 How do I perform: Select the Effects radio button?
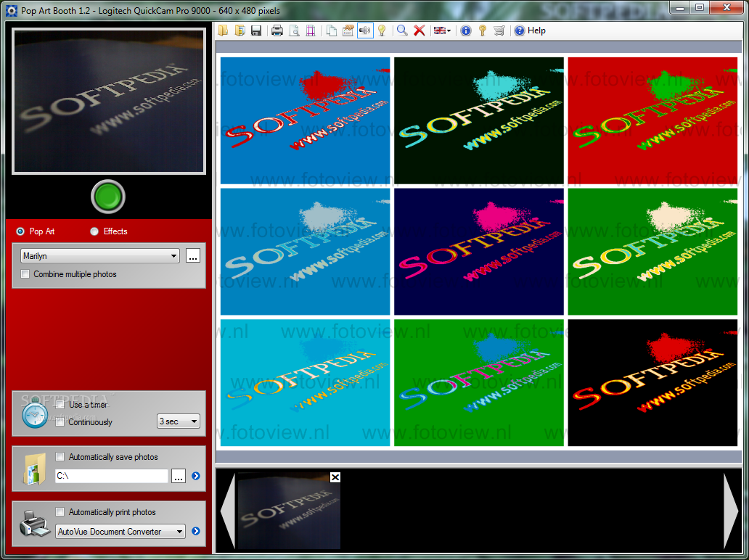tap(94, 231)
